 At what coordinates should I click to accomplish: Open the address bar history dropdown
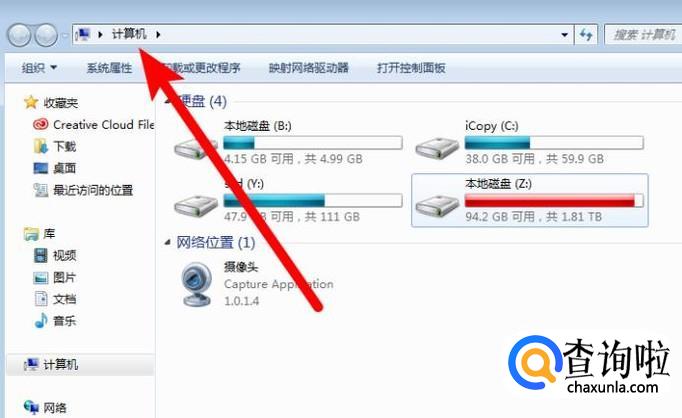(565, 34)
